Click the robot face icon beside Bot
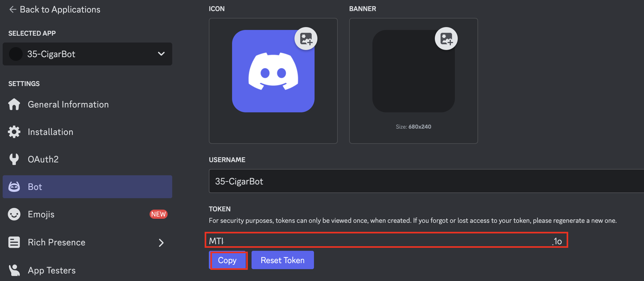This screenshot has height=281, width=644. pos(14,187)
